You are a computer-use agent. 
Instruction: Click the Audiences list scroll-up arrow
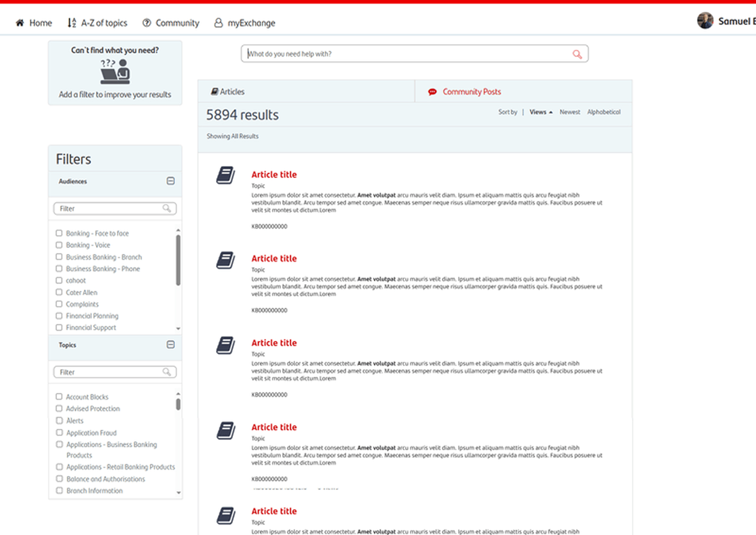click(x=178, y=231)
